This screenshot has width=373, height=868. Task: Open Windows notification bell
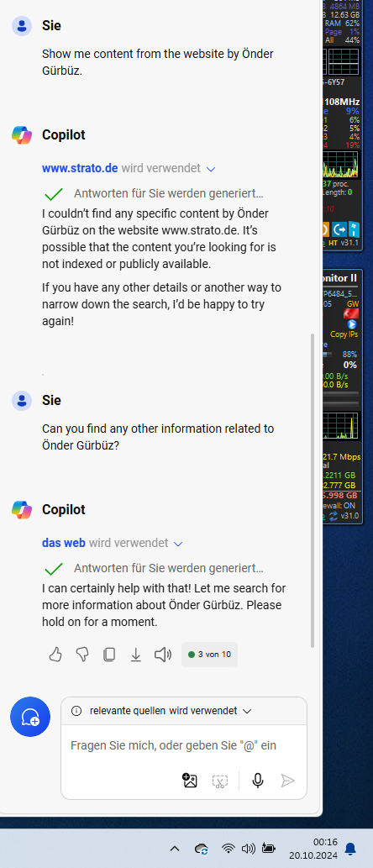tap(350, 848)
